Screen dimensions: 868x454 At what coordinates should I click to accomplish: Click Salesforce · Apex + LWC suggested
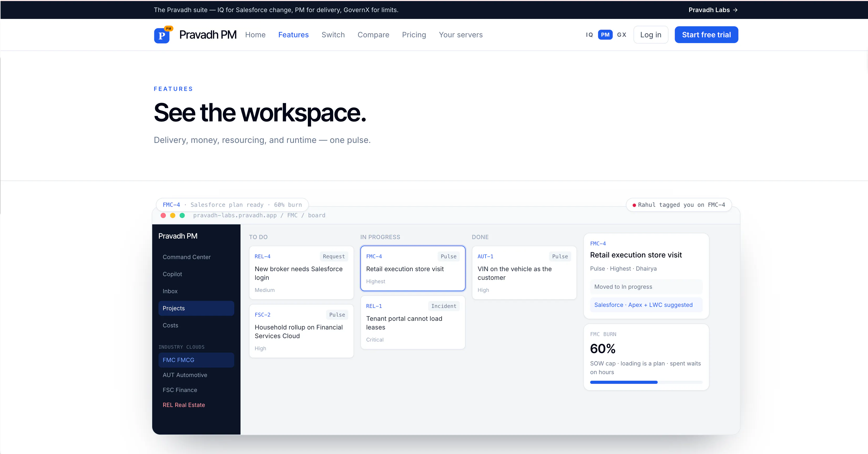point(646,305)
